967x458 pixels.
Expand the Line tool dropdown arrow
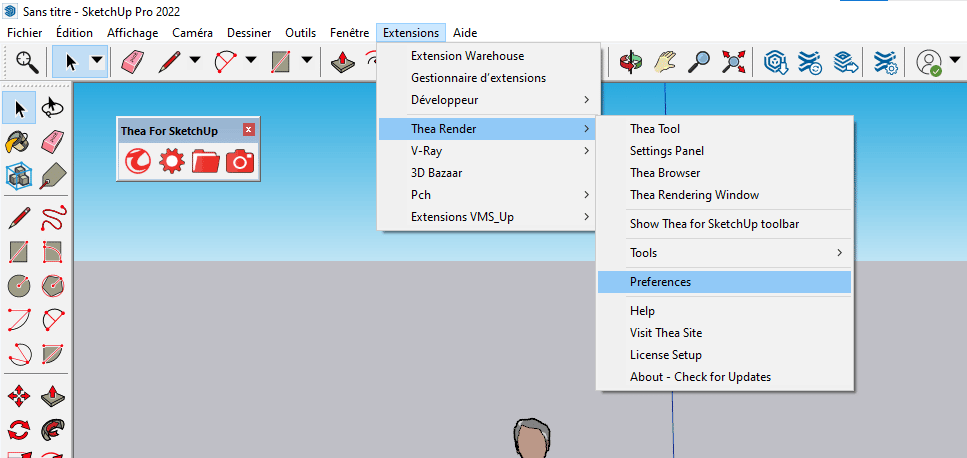coord(195,60)
